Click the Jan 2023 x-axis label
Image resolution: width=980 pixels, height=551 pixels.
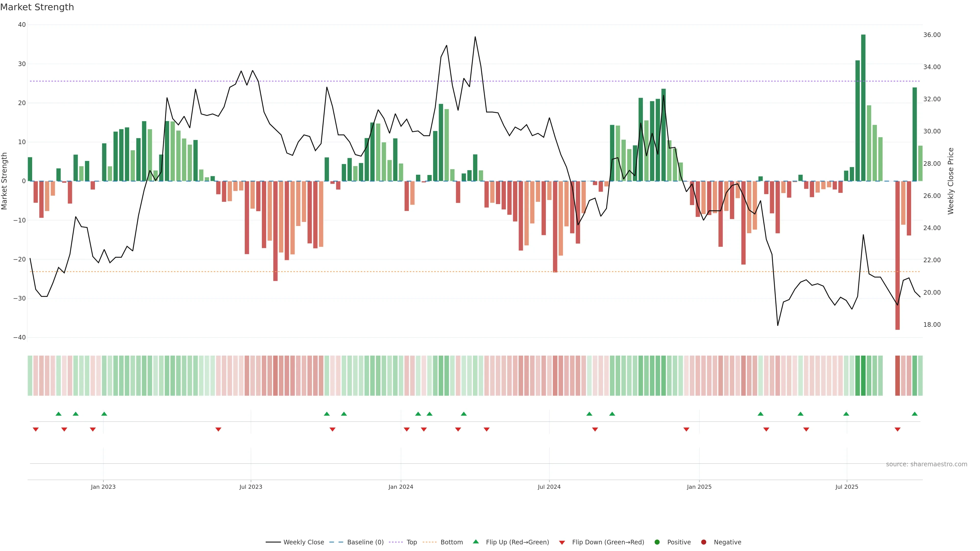(103, 487)
